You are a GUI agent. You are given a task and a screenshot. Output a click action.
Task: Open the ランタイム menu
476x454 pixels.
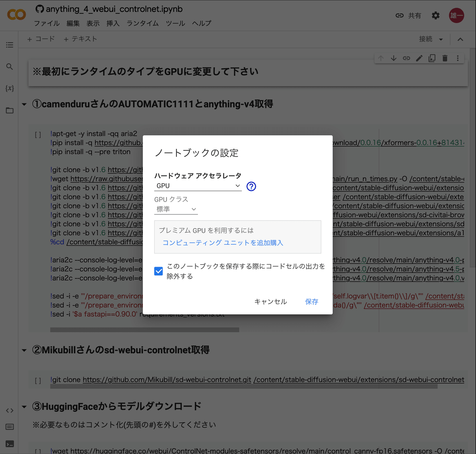click(x=143, y=23)
